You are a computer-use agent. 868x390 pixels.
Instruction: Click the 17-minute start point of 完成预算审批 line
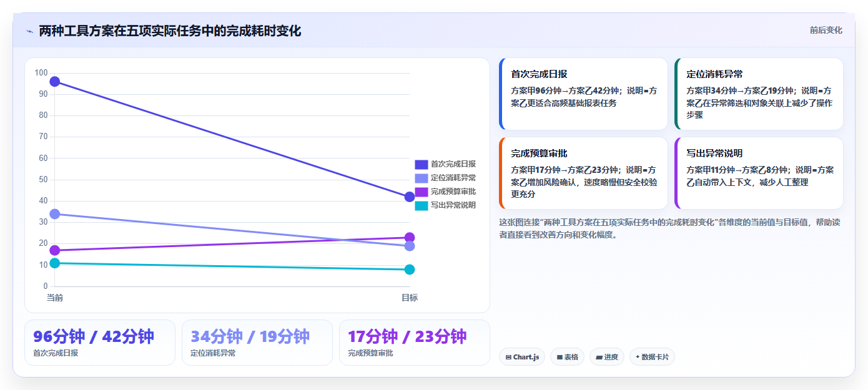tap(55, 250)
